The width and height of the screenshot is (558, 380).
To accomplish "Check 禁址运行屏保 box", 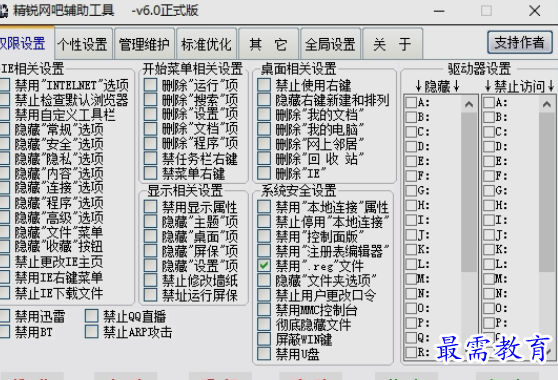I will [151, 295].
